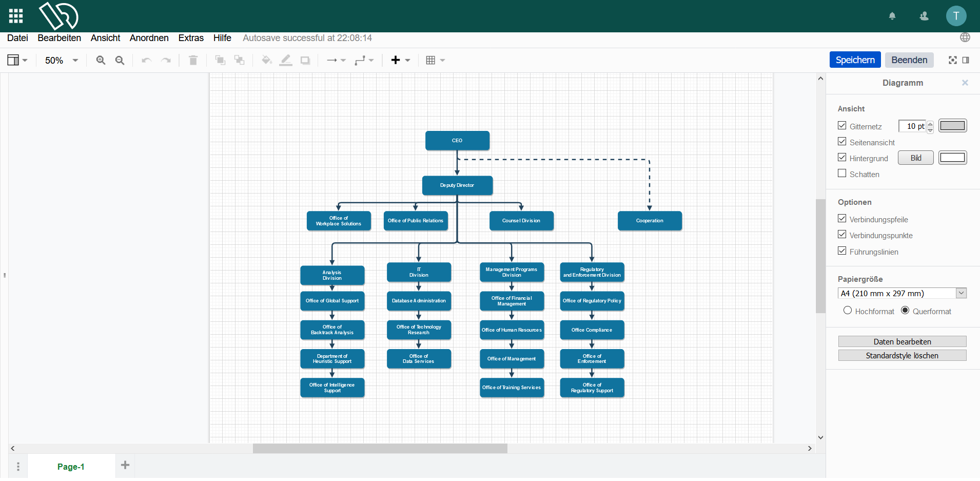Click Daten bearbeiten button

[902, 341]
